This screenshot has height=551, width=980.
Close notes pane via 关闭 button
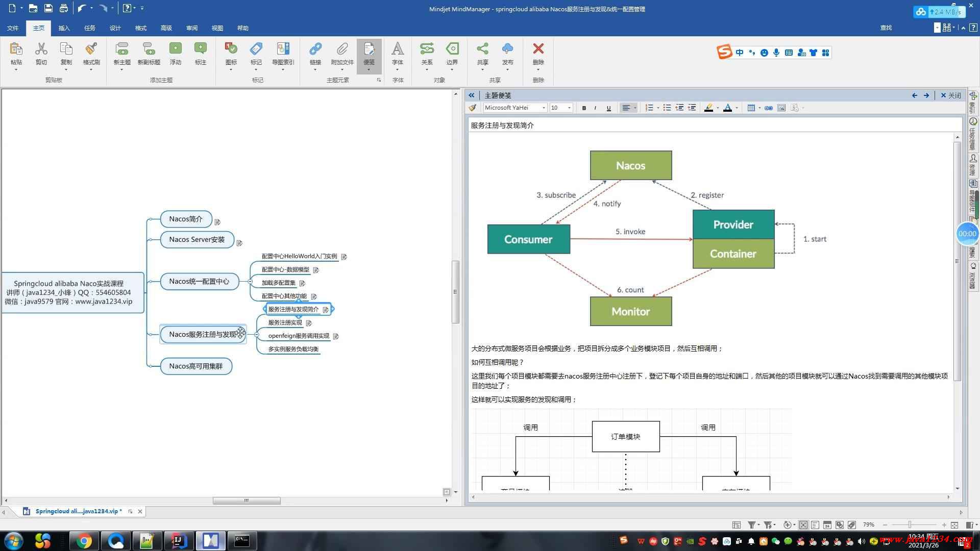coord(951,95)
